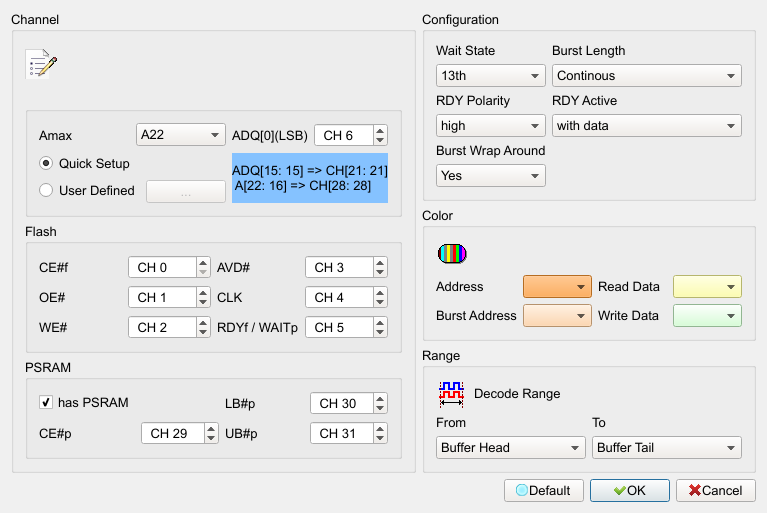Viewport: 767px width, 513px height.
Task: Increase the CE#f channel number
Action: [203, 263]
